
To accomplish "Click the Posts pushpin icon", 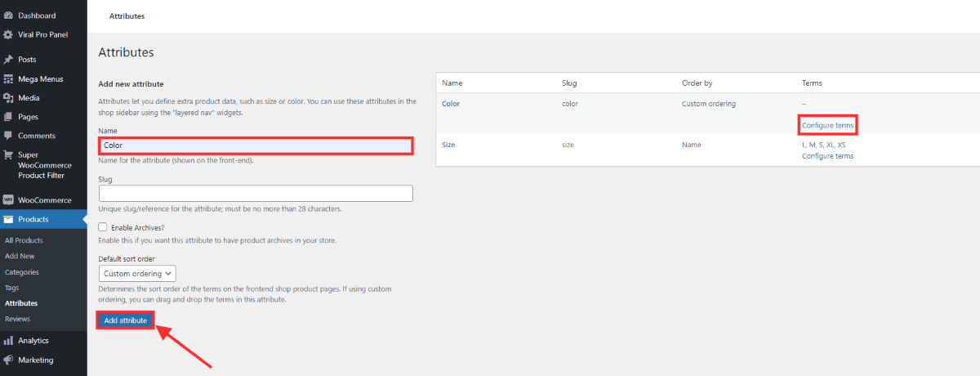I will [x=8, y=60].
